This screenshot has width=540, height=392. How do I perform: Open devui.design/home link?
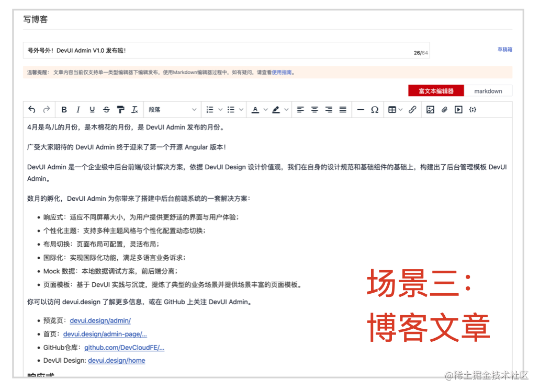pyautogui.click(x=116, y=360)
